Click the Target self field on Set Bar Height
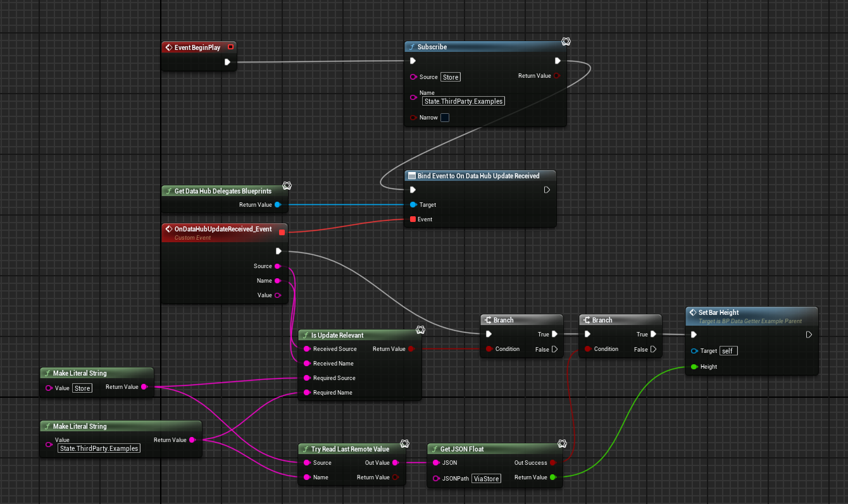Image resolution: width=848 pixels, height=504 pixels. pyautogui.click(x=729, y=351)
